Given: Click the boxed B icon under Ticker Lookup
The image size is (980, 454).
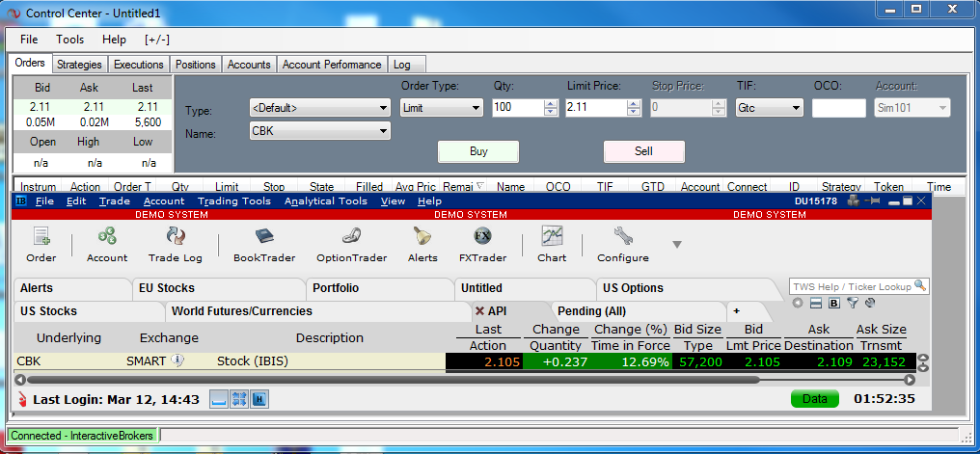Looking at the screenshot, I should 833,303.
